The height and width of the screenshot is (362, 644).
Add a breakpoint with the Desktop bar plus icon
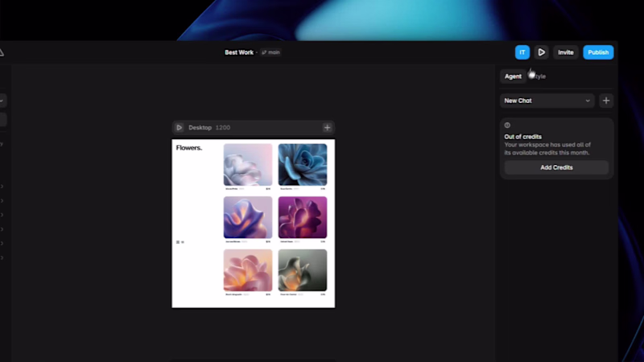[328, 128]
